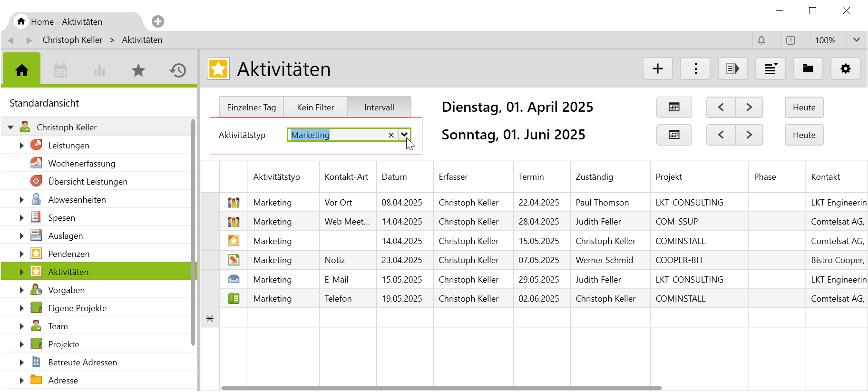Click Heute button for end date
Screen dimensions: 868x392
(804, 135)
